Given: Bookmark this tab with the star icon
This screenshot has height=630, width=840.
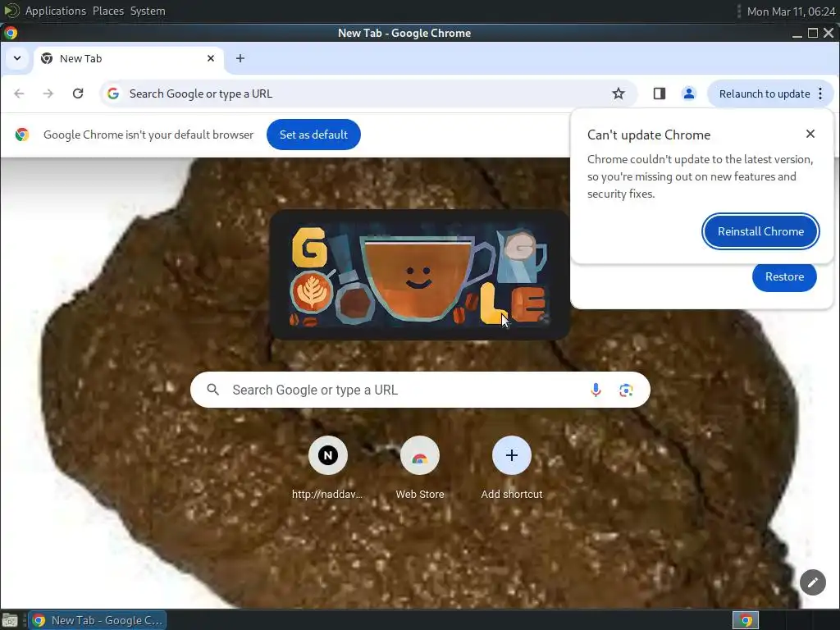Looking at the screenshot, I should tap(619, 94).
